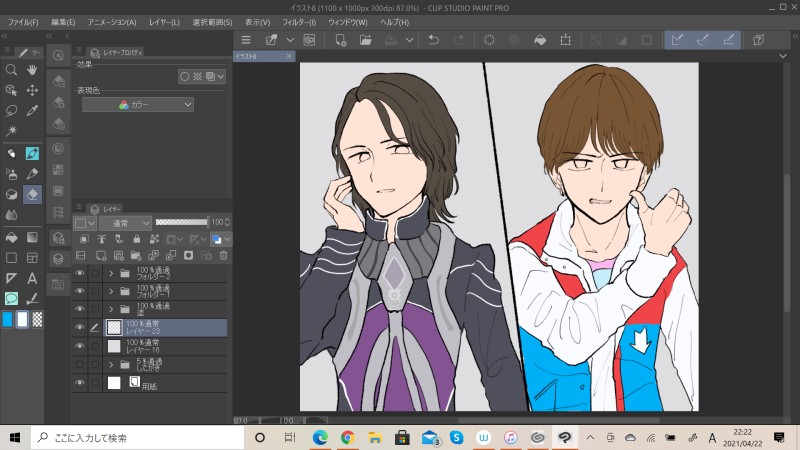The width and height of the screenshot is (800, 450).
Task: Select the Text tool
Action: (32, 278)
